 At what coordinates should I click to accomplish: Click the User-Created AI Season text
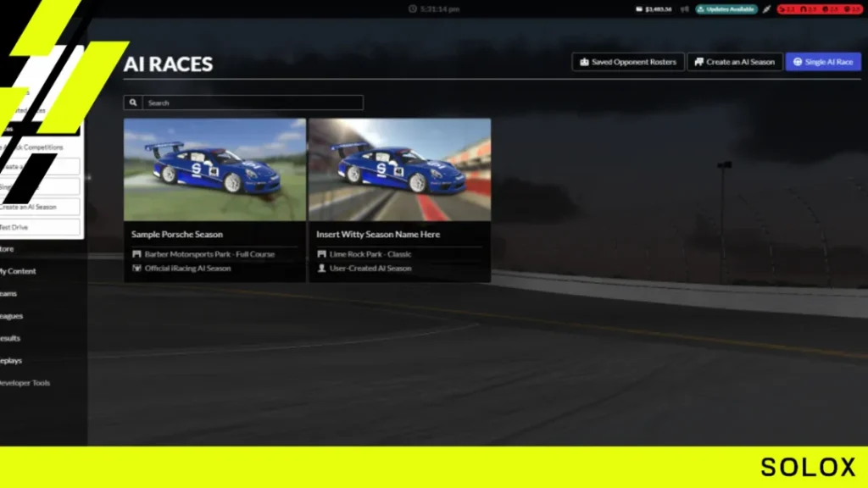tap(370, 269)
